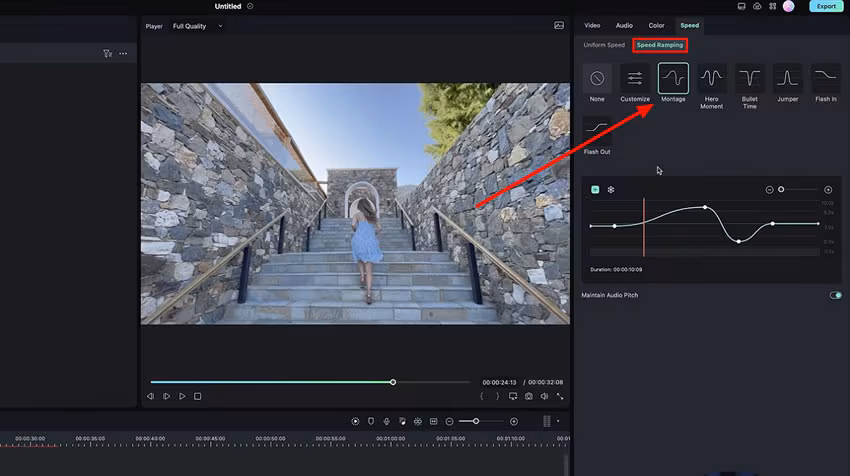Take a snapshot with the camera icon
The height and width of the screenshot is (476, 850).
click(x=529, y=396)
